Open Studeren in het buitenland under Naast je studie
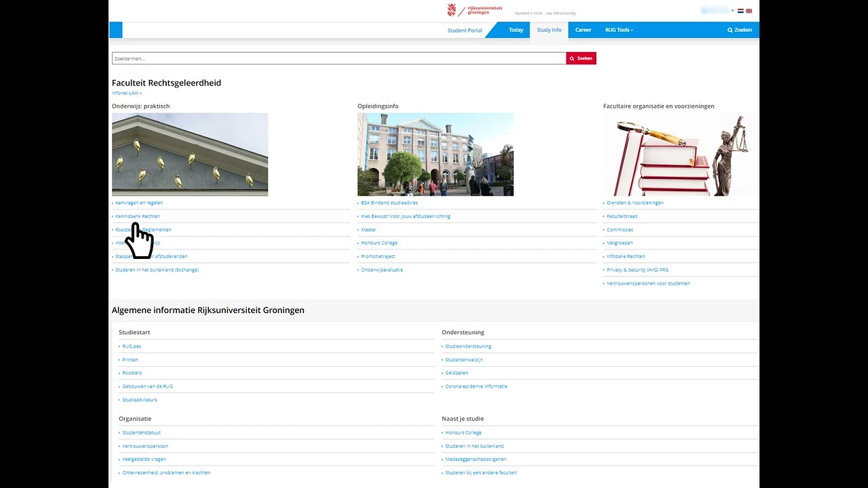 [x=474, y=446]
